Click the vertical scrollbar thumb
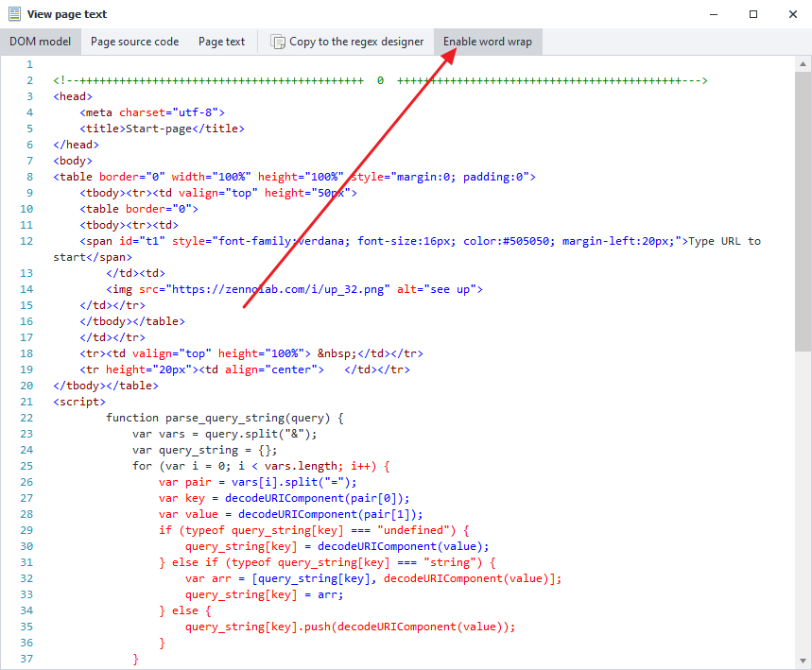 [803, 212]
